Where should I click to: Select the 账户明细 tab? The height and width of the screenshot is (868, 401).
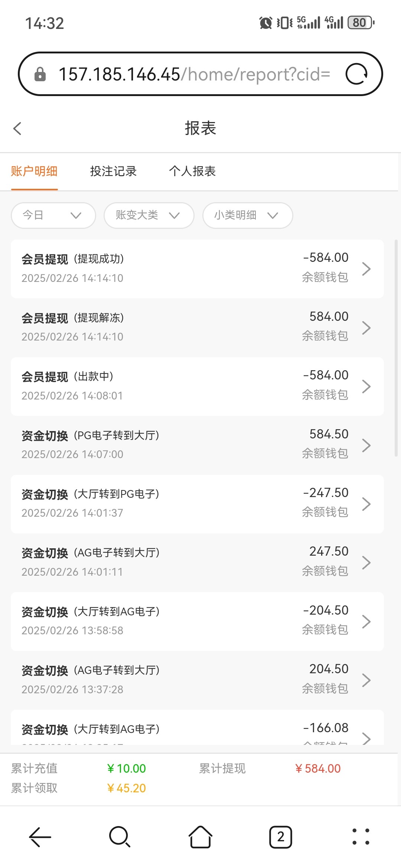tap(34, 171)
